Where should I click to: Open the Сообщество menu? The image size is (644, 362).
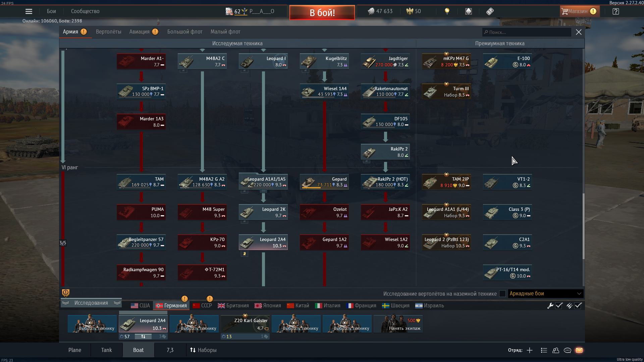[85, 11]
